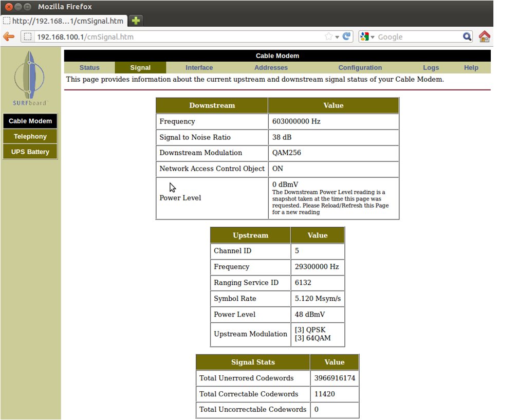This screenshot has width=519, height=420.
Task: Bookmark page with the star icon
Action: (328, 36)
